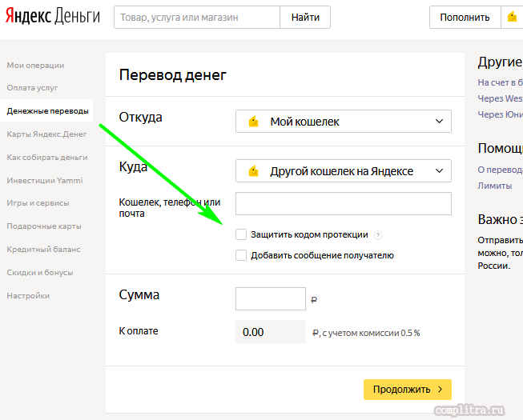Click the Сумма label
523x420 pixels.
point(139,294)
